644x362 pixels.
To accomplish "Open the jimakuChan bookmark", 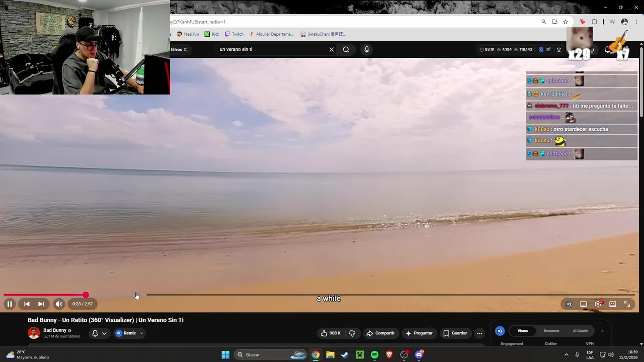I will (323, 34).
